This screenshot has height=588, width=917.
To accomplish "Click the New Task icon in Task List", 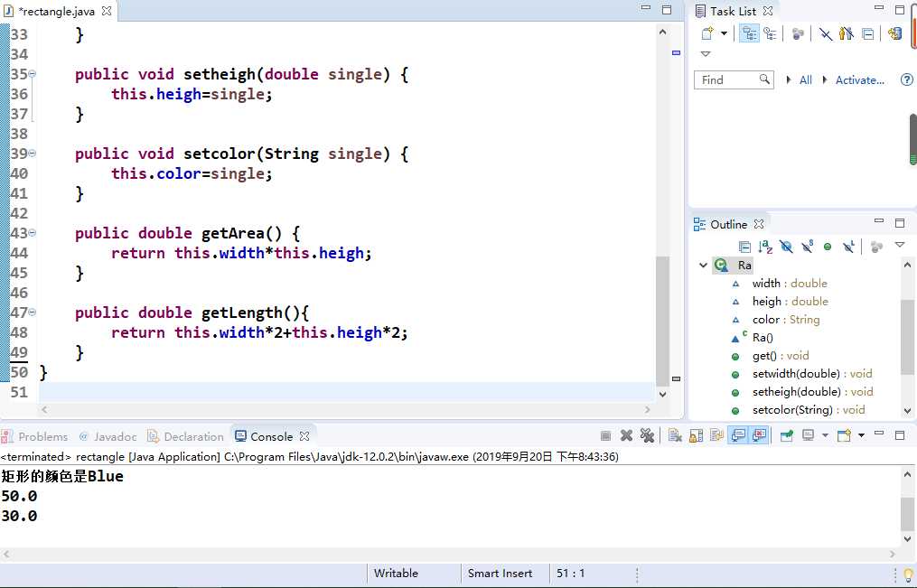I will [707, 33].
